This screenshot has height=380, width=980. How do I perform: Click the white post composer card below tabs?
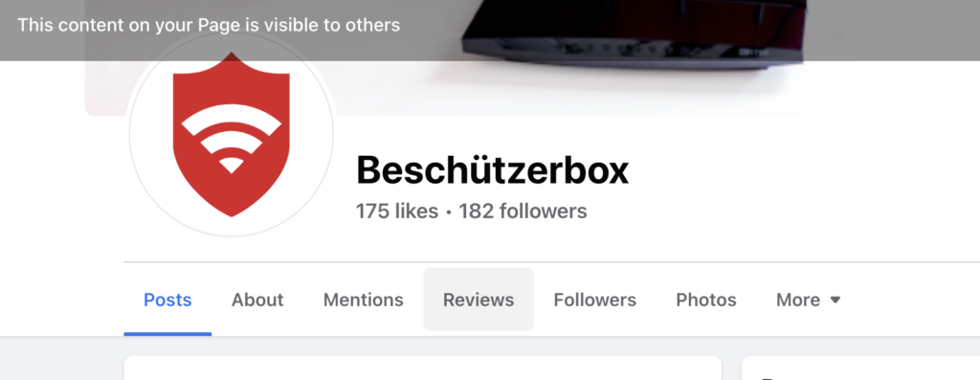click(x=422, y=369)
